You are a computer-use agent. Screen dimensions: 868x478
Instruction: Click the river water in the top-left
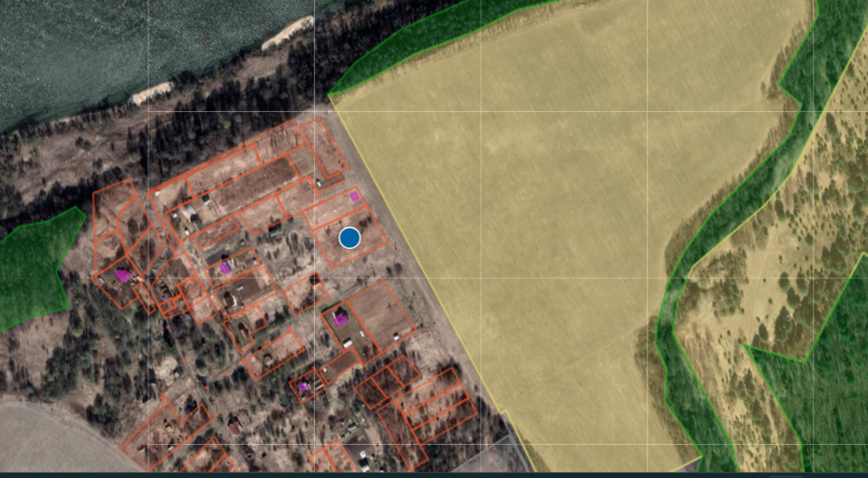[x=104, y=43]
